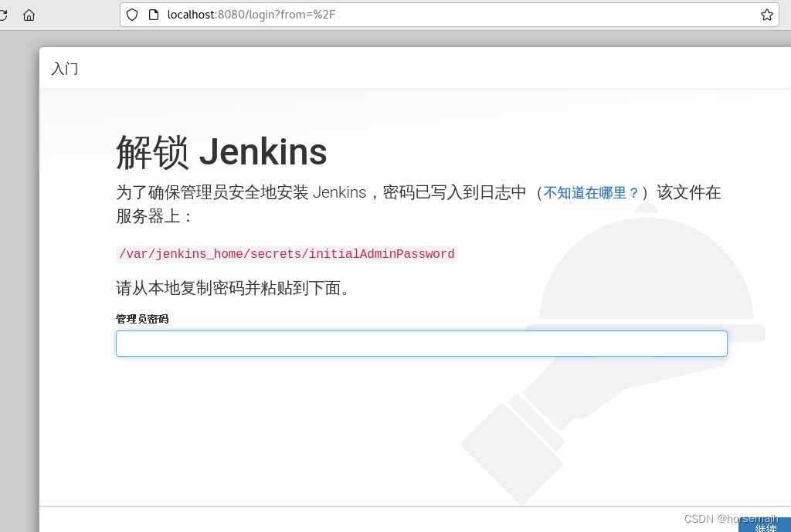Click the 入门 header title
Image resolution: width=791 pixels, height=532 pixels.
[65, 69]
